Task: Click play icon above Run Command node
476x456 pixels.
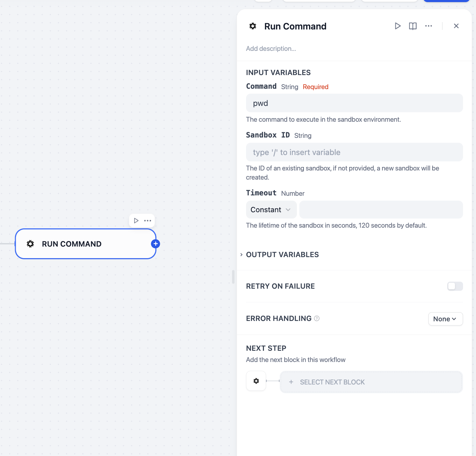Action: point(136,221)
